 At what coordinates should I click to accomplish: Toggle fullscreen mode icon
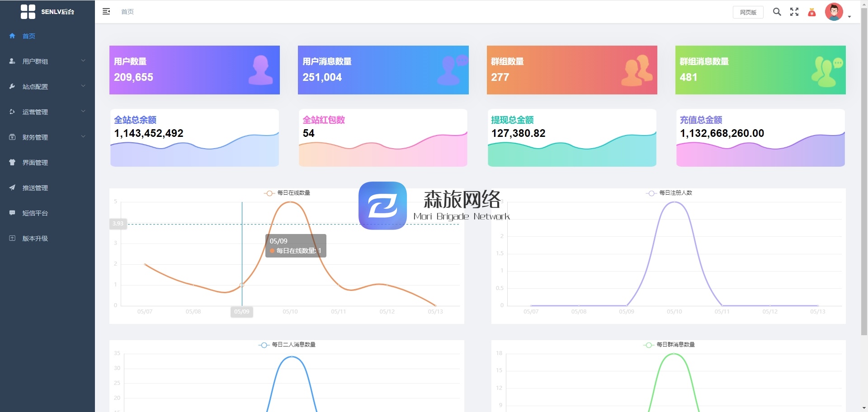click(794, 12)
